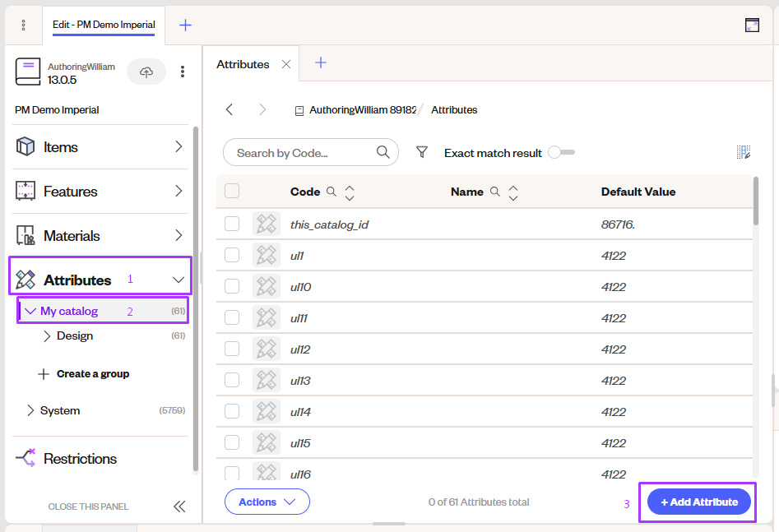Sort by the Name column arrows
The image size is (779, 532).
tap(513, 192)
